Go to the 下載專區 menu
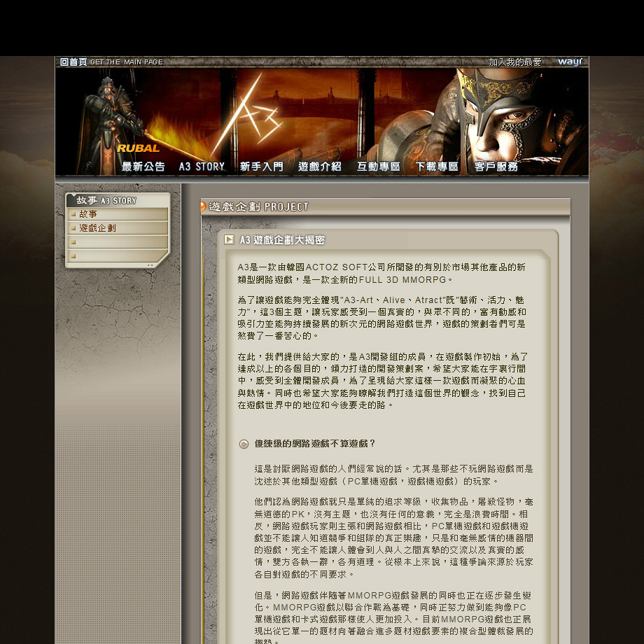The width and height of the screenshot is (644, 644). (x=437, y=167)
